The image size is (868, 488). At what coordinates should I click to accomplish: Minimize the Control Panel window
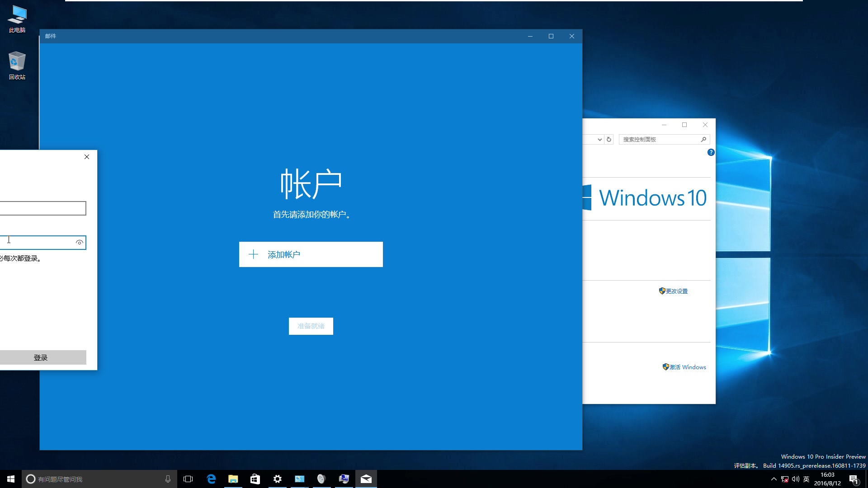point(664,125)
